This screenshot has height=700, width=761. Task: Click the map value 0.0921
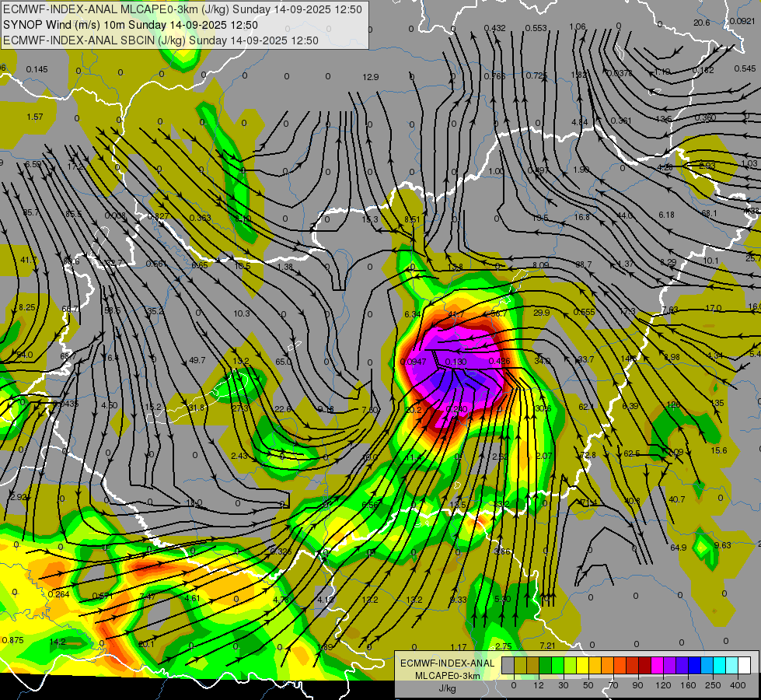coord(742,21)
